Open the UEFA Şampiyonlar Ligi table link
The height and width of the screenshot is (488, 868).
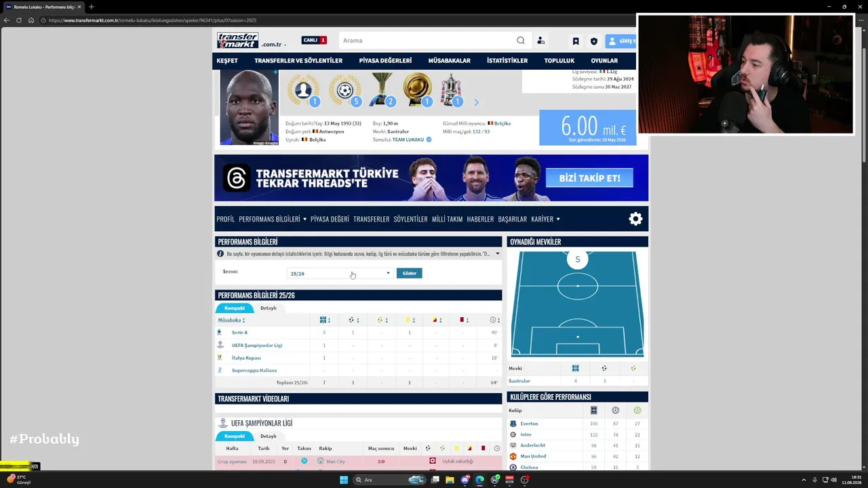point(257,346)
